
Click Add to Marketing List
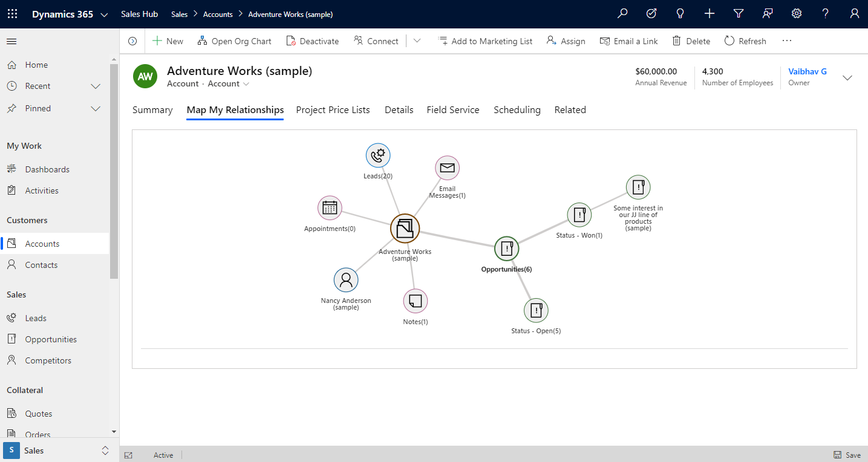click(485, 41)
